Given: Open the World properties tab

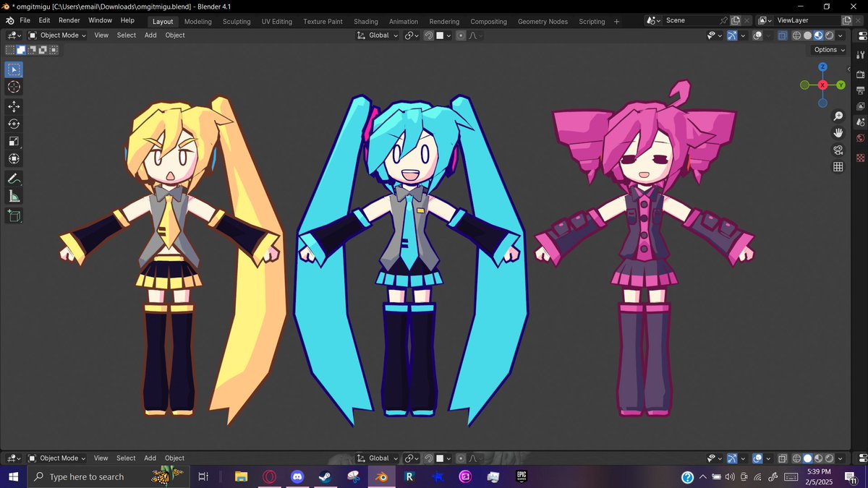Looking at the screenshot, I should tap(860, 138).
